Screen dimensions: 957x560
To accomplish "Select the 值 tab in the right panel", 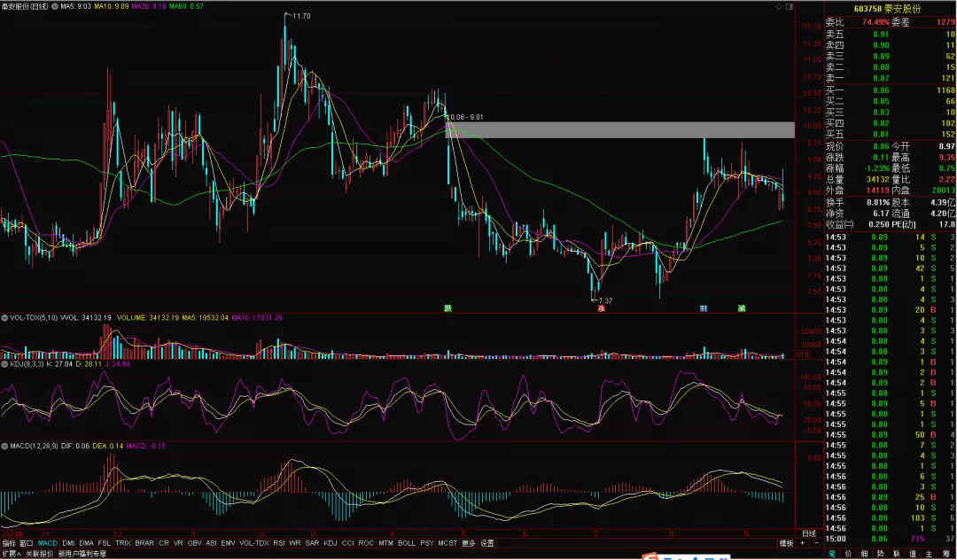I will pos(913,554).
